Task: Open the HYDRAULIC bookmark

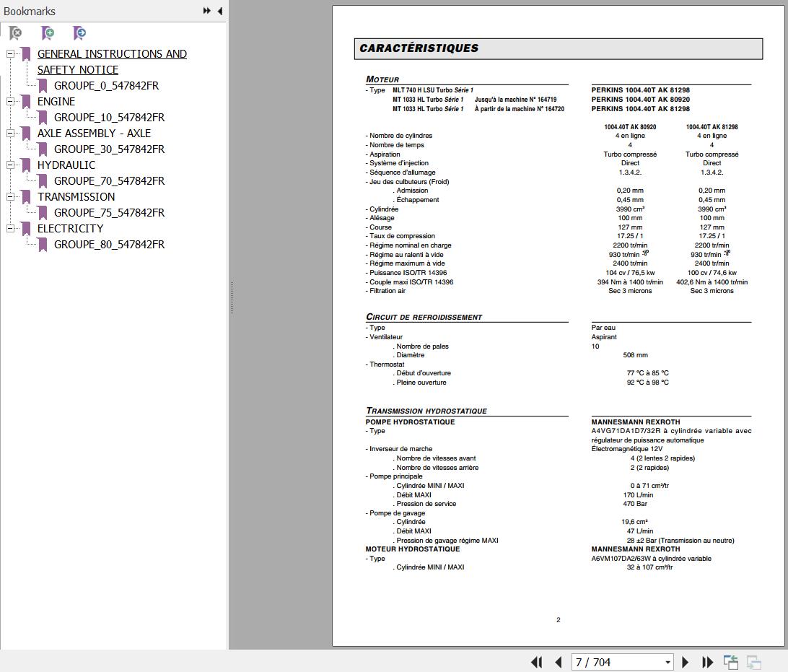Action: pyautogui.click(x=66, y=165)
